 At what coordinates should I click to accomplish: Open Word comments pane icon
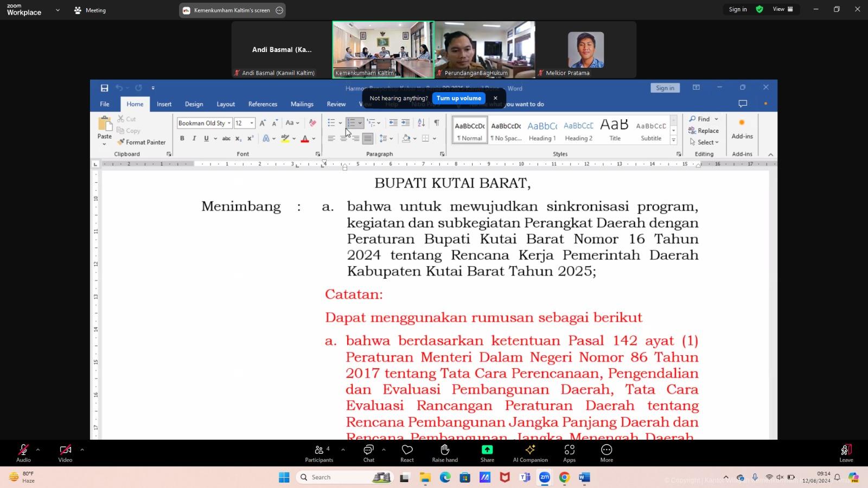(743, 104)
